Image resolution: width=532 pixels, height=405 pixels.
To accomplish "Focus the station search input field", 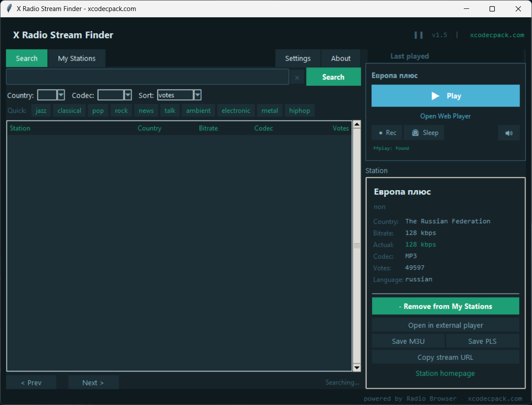I will coord(147,76).
